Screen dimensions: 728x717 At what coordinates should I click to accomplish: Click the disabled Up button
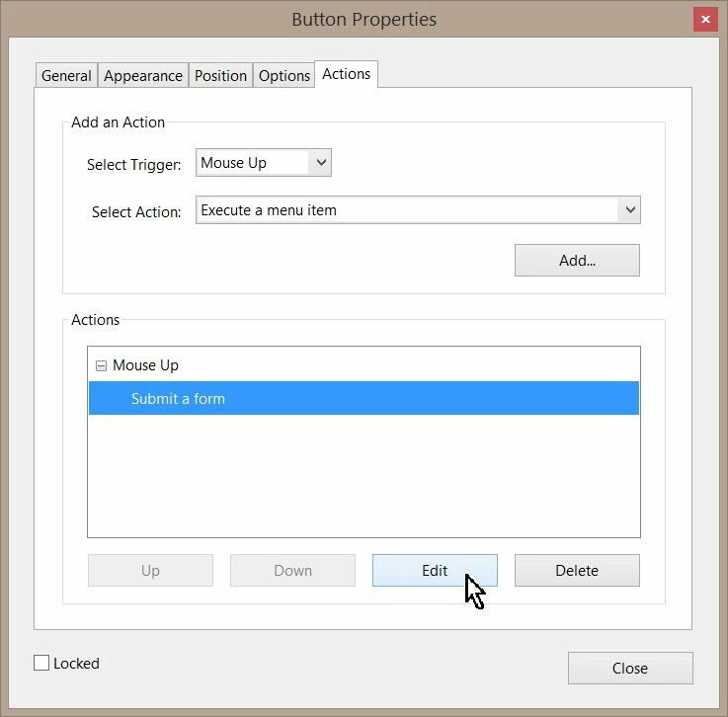(150, 570)
